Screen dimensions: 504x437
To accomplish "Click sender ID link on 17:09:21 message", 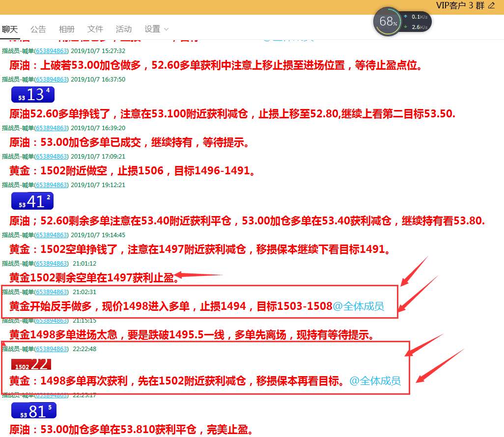I will coord(52,157).
